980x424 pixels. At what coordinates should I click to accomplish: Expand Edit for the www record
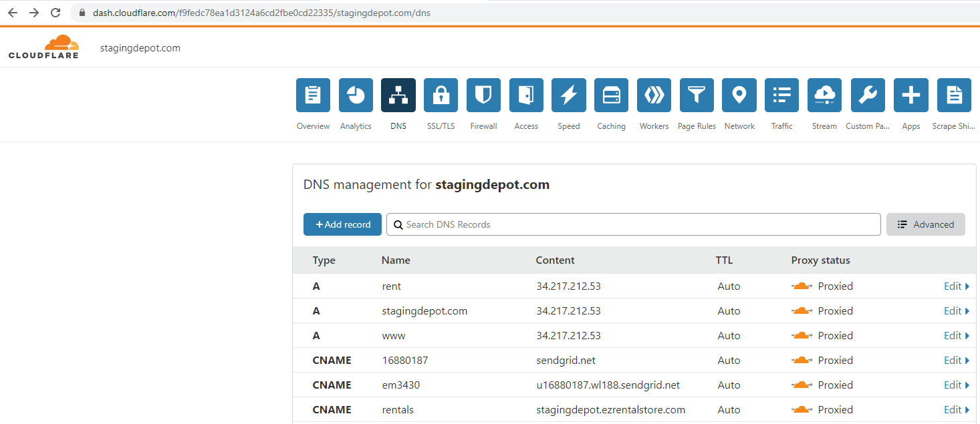[957, 336]
